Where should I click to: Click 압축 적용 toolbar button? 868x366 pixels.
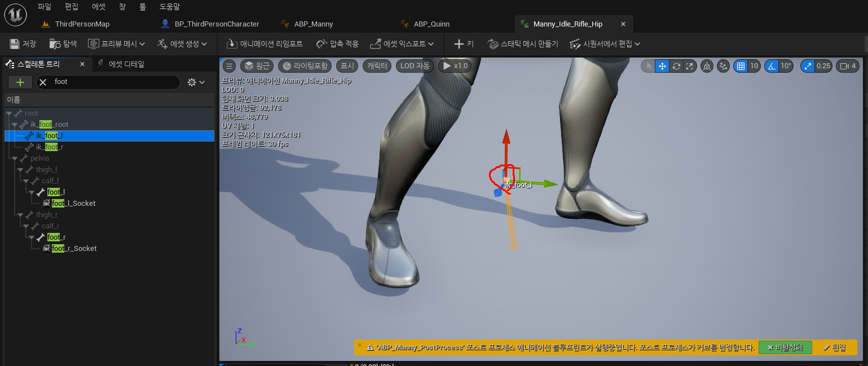337,43
